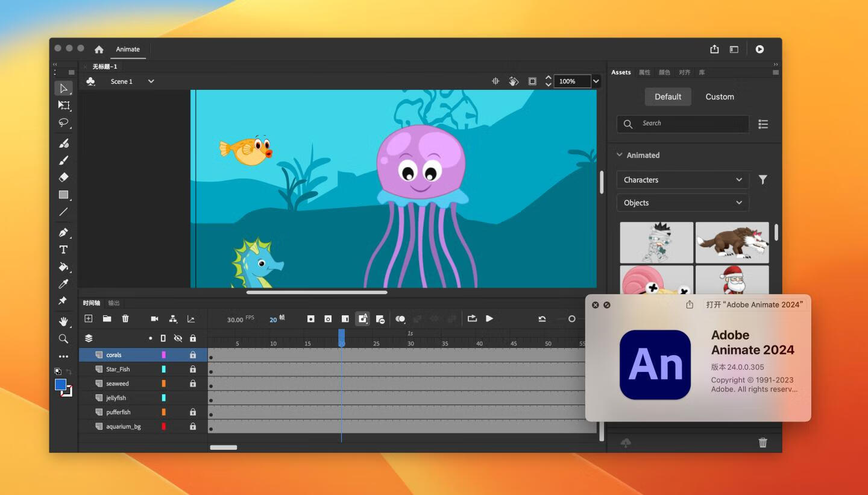The height and width of the screenshot is (495, 868).
Task: Click the Test Movie play icon
Action: [x=759, y=49]
